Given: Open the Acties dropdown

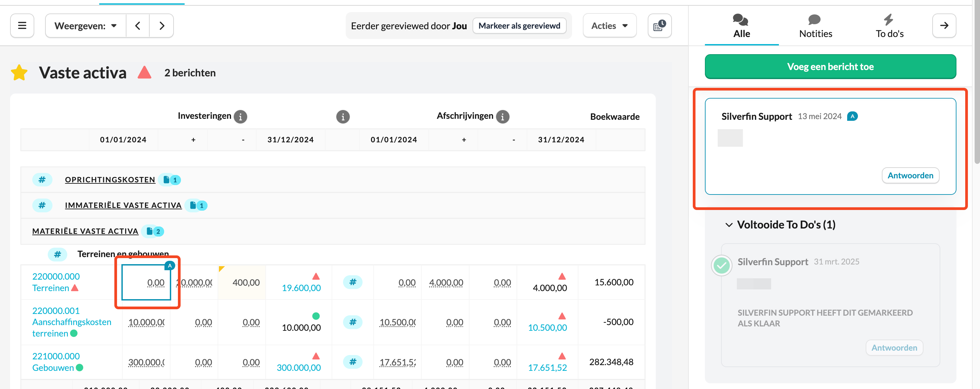Looking at the screenshot, I should point(609,26).
